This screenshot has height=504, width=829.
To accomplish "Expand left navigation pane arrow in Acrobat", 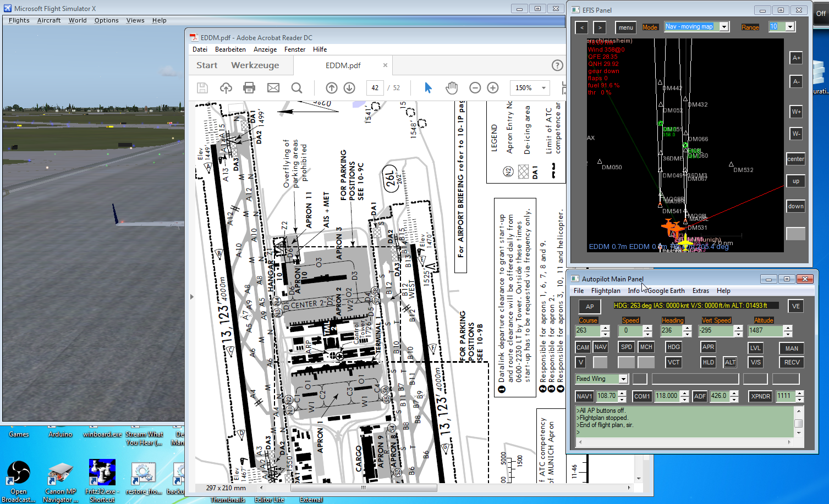I will click(x=191, y=297).
